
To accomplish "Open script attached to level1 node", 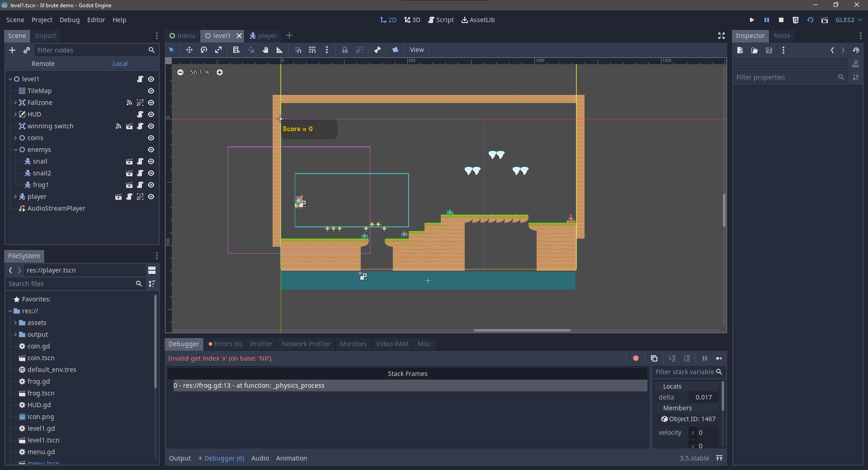I will pos(140,79).
